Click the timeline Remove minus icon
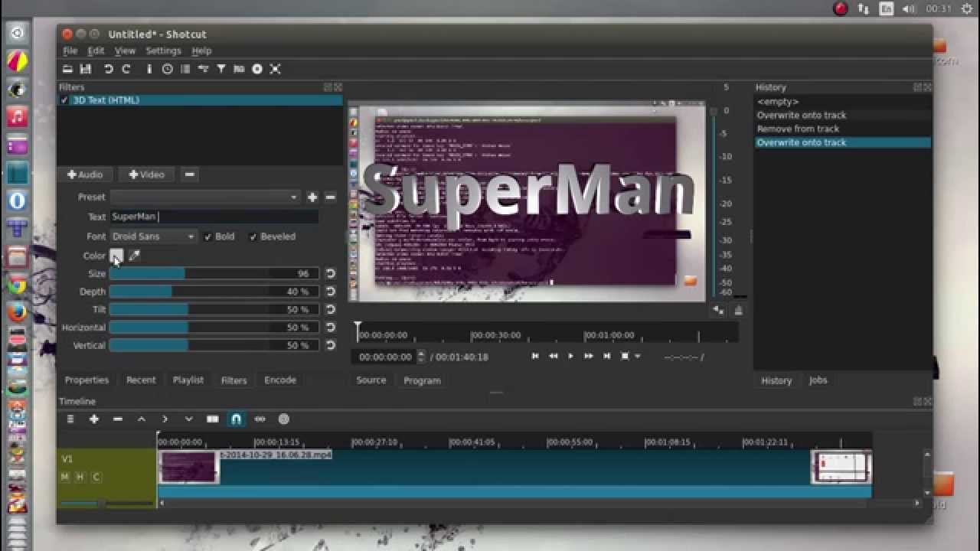Viewport: 980px width, 551px height. pyautogui.click(x=118, y=419)
